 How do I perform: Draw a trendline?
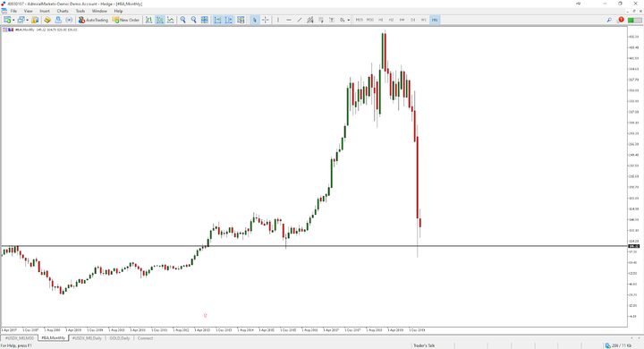click(x=300, y=20)
